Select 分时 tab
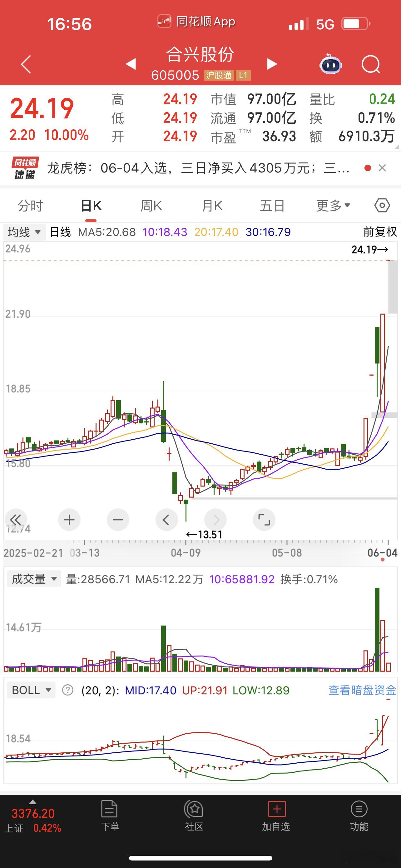Image resolution: width=401 pixels, height=868 pixels. click(30, 206)
